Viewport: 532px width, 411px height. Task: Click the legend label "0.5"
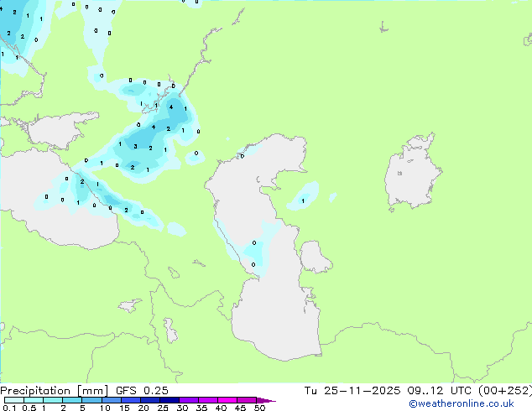tap(29, 408)
